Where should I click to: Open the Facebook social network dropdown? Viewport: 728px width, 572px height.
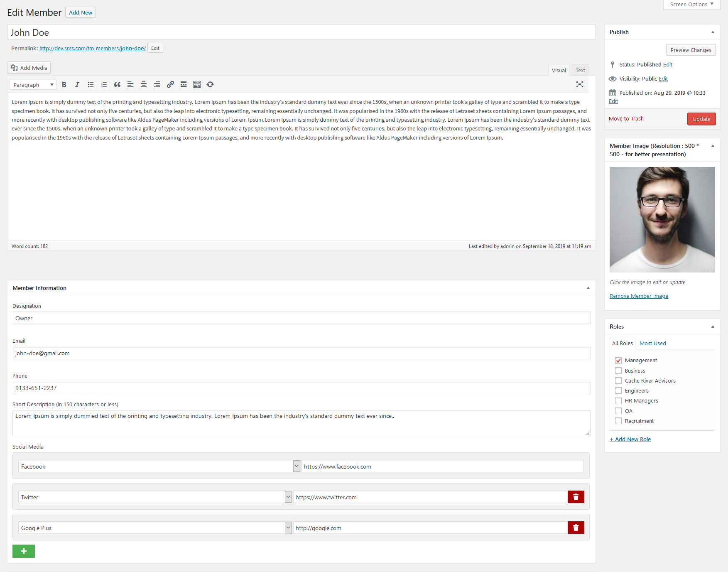point(159,466)
